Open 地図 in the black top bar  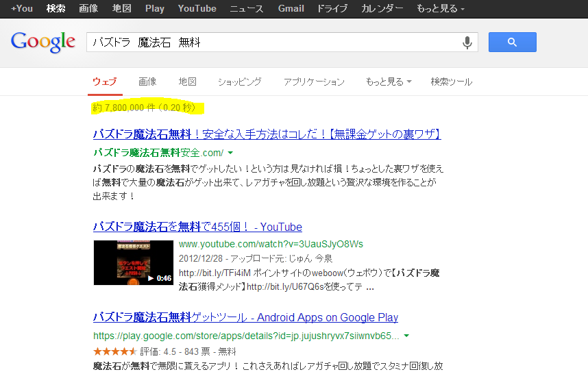pos(122,9)
